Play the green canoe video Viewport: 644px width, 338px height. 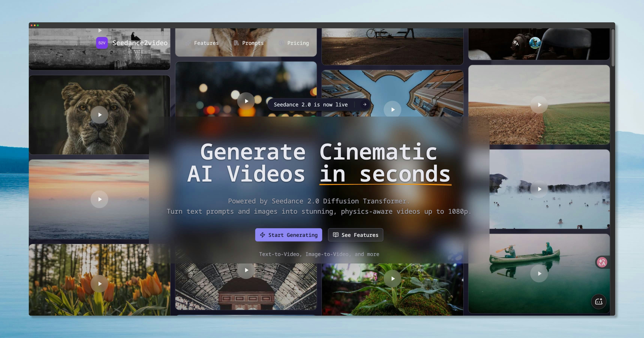pyautogui.click(x=539, y=274)
